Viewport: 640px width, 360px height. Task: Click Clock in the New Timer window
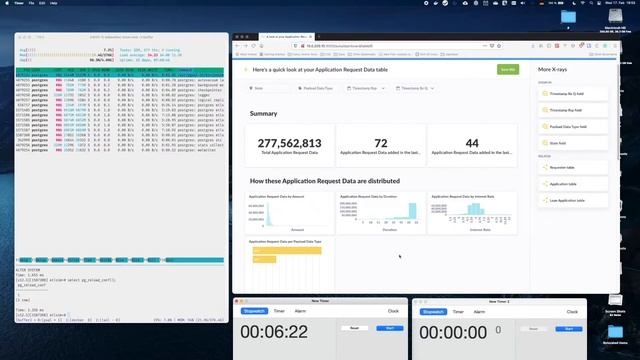(393, 311)
